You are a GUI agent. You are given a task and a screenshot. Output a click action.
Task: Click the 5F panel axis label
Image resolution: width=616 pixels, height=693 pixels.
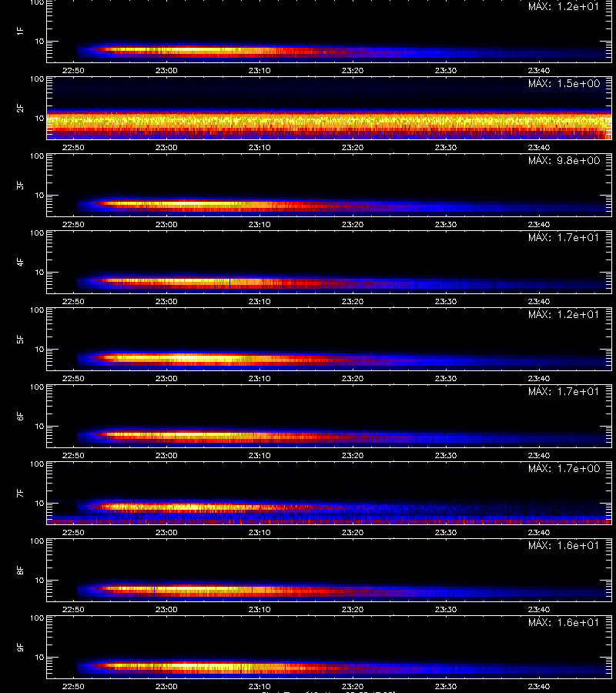[20, 339]
